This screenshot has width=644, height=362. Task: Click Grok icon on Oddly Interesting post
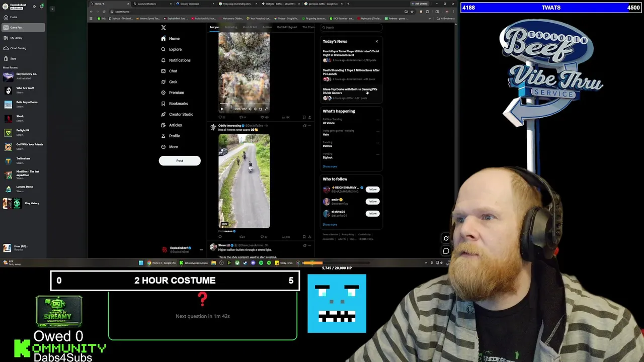coord(304,126)
